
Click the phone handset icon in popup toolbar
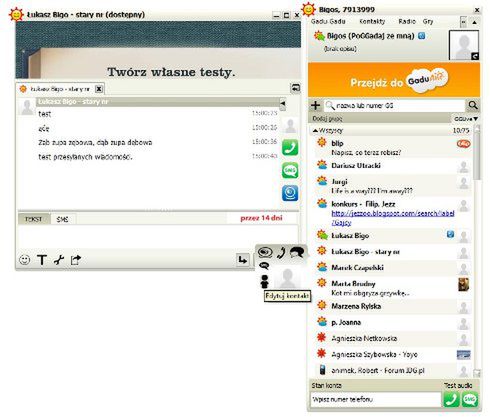[x=281, y=252]
